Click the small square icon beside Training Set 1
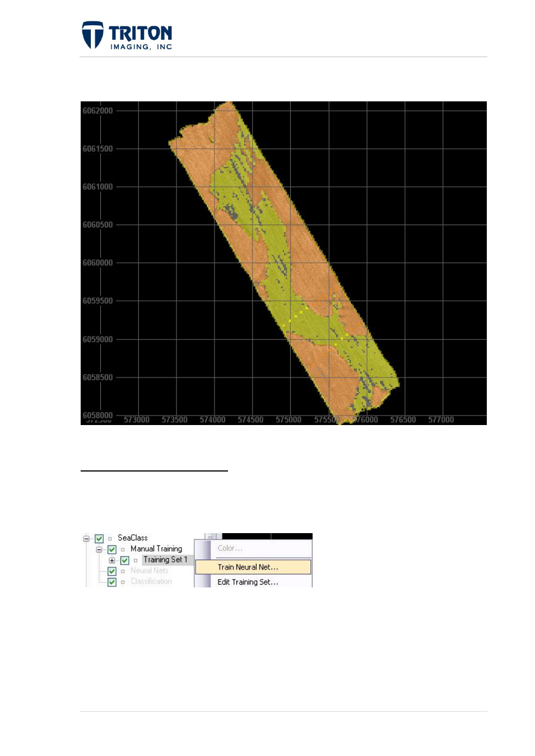The width and height of the screenshot is (535, 756). 136,560
